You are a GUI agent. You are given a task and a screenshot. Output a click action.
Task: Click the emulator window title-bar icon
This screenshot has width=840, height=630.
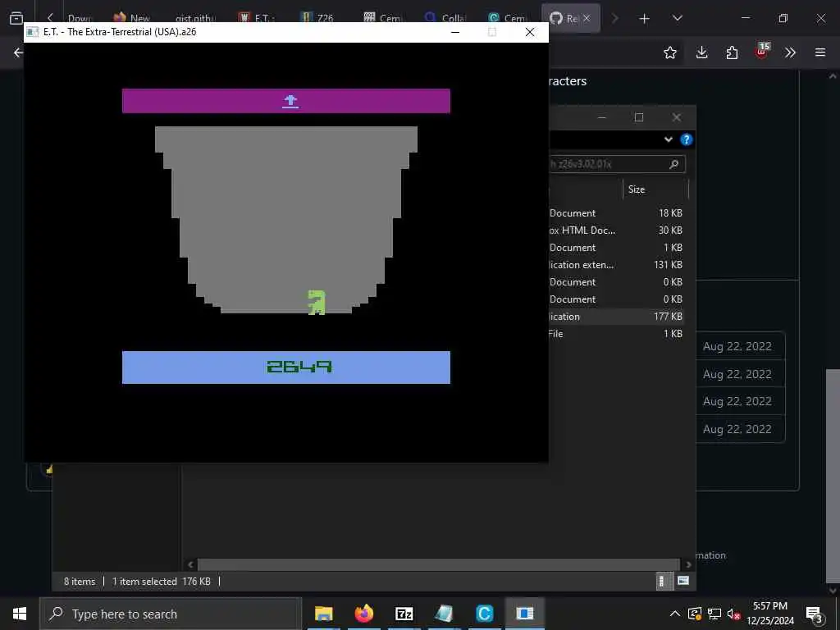pos(33,32)
